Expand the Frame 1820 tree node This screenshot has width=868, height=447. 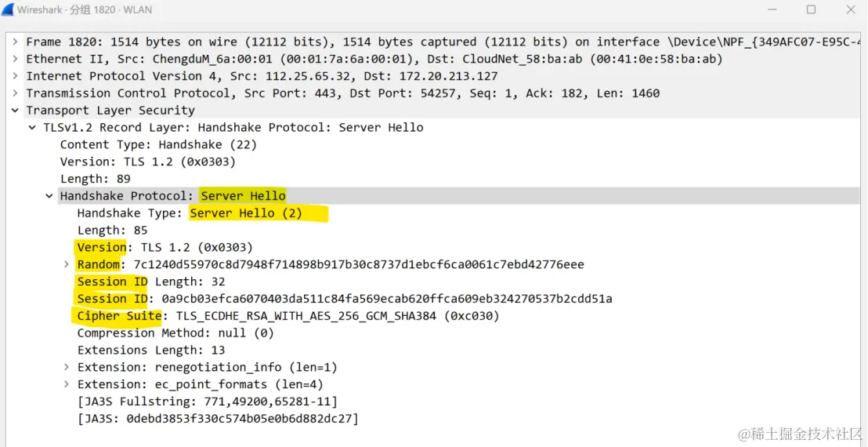(x=15, y=42)
